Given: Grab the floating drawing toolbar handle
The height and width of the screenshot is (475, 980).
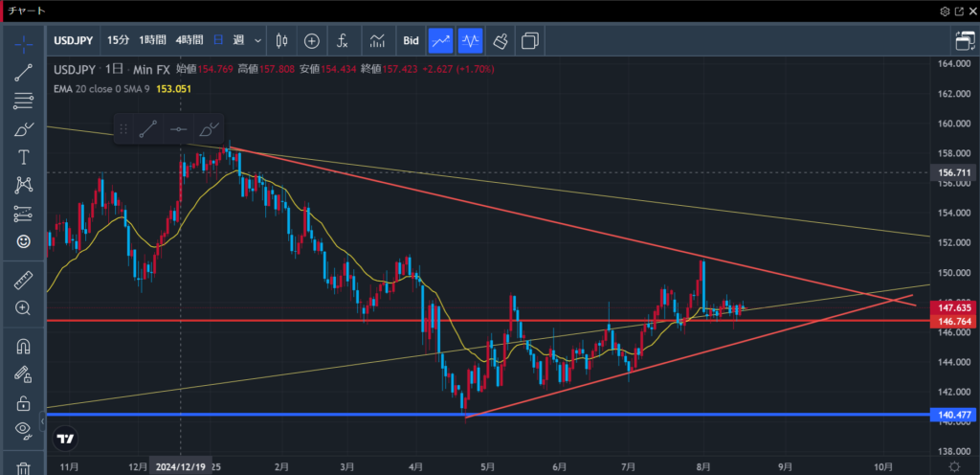Looking at the screenshot, I should coord(123,129).
